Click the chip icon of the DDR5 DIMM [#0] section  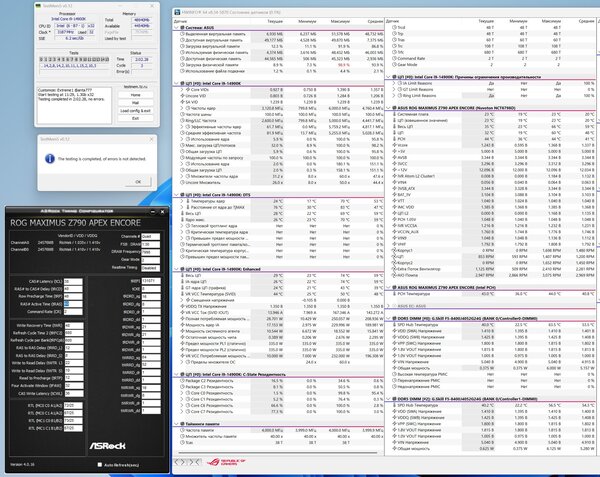click(394, 318)
